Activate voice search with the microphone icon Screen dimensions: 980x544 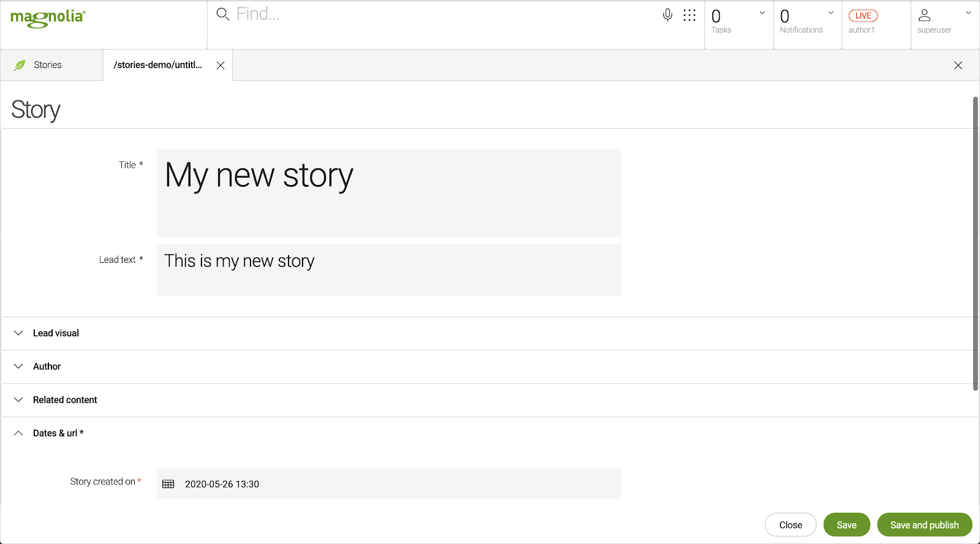(667, 14)
